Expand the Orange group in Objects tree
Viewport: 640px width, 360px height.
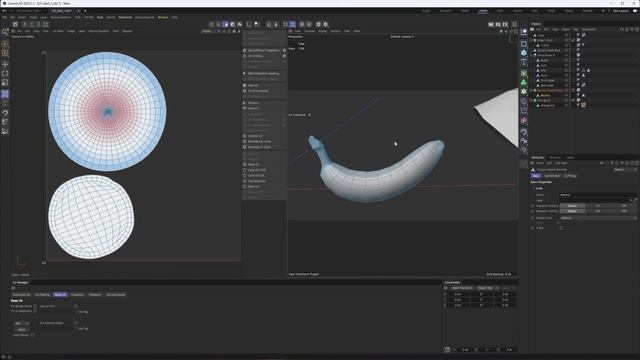click(x=532, y=100)
